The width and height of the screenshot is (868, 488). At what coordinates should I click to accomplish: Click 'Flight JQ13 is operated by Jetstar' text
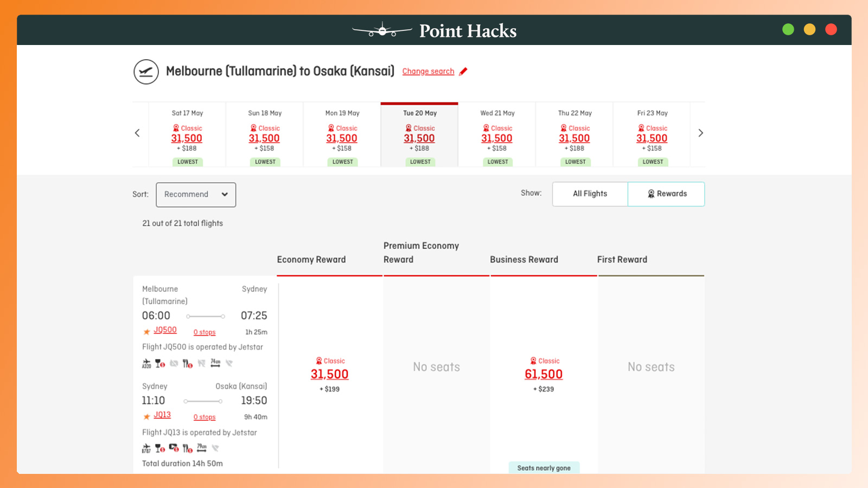coord(200,433)
